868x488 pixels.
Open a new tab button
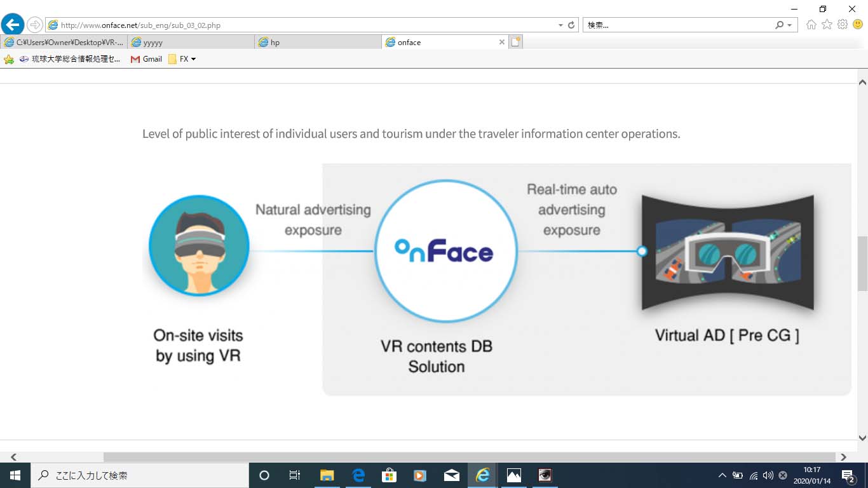click(516, 42)
